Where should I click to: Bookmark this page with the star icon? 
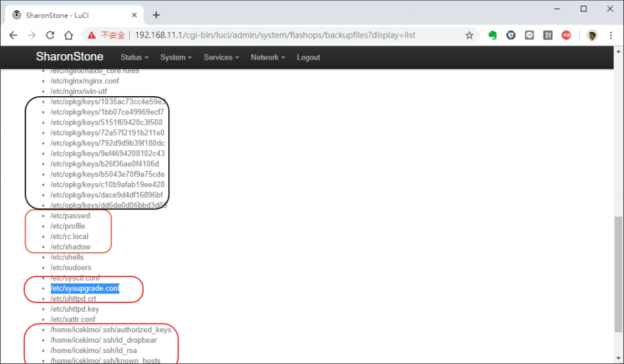pyautogui.click(x=470, y=35)
